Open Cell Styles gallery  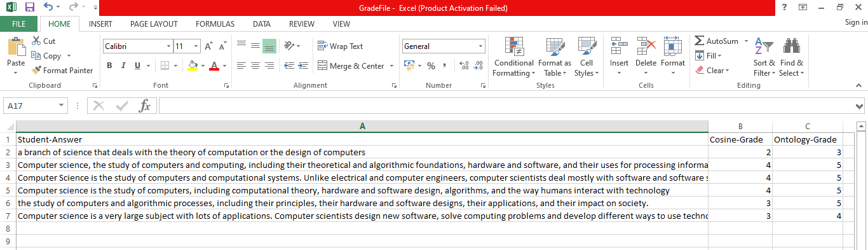587,57
